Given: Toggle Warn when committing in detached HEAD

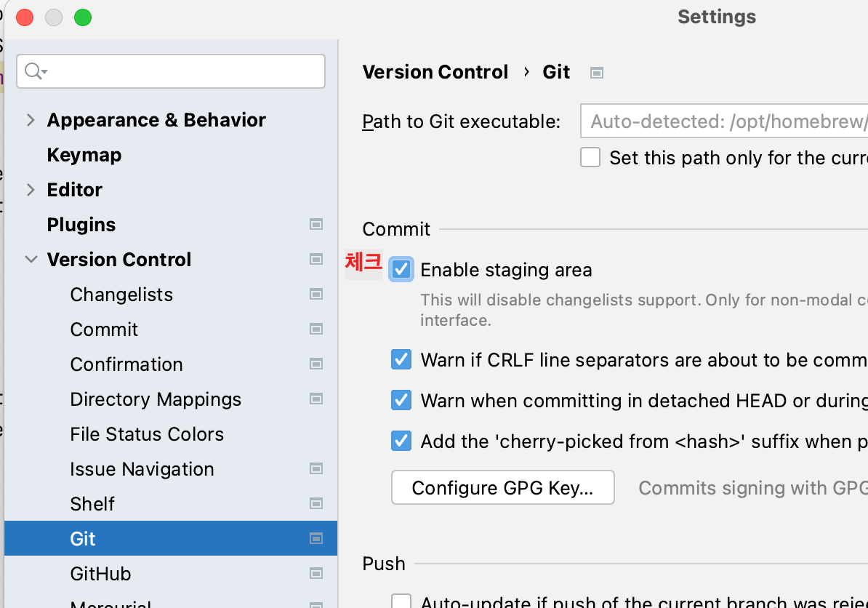Looking at the screenshot, I should (401, 400).
